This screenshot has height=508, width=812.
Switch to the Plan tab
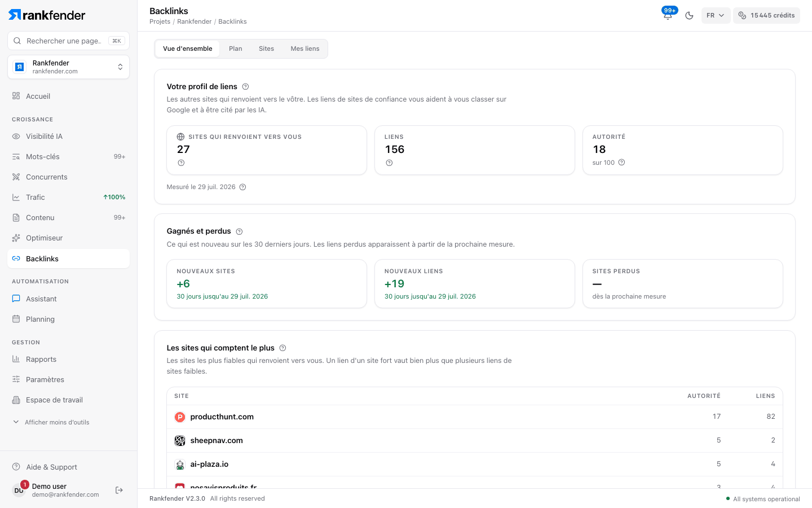pyautogui.click(x=236, y=49)
